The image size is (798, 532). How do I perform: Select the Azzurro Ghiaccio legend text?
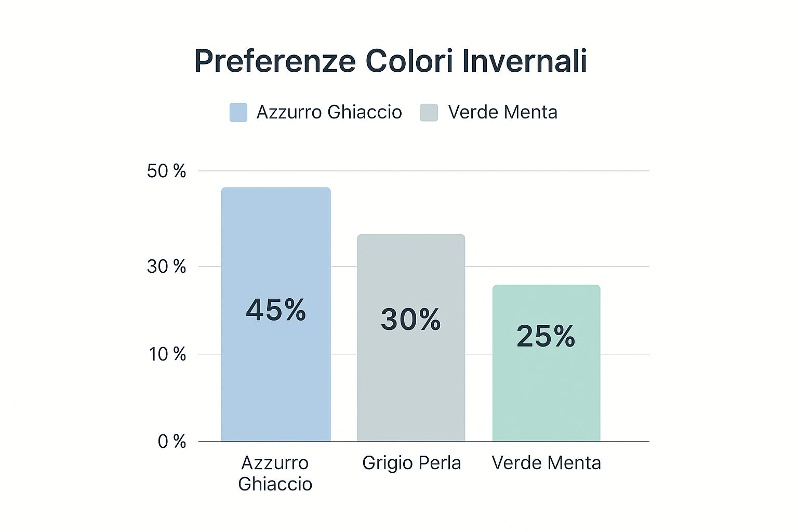click(x=329, y=112)
